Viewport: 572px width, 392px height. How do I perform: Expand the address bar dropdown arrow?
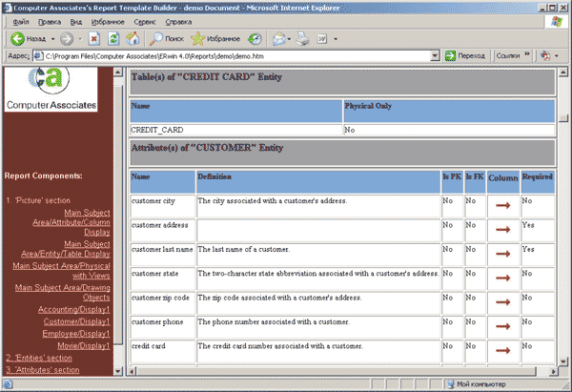(x=435, y=56)
